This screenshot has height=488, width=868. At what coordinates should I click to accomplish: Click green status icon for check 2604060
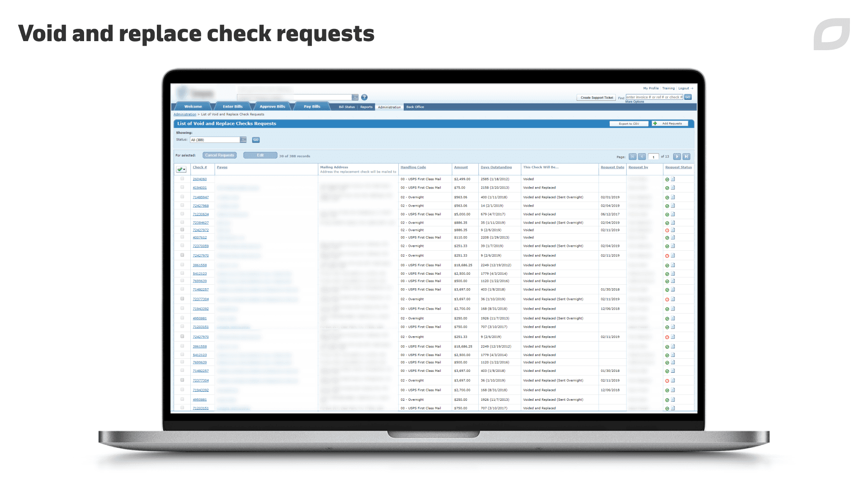pos(667,179)
